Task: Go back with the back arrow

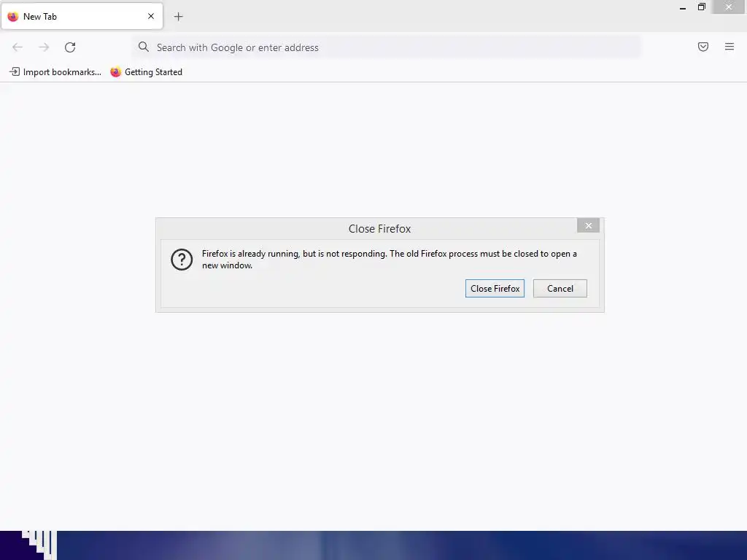Action: point(18,47)
